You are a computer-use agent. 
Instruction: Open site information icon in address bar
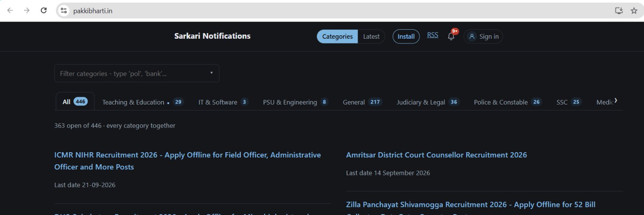coord(64,11)
